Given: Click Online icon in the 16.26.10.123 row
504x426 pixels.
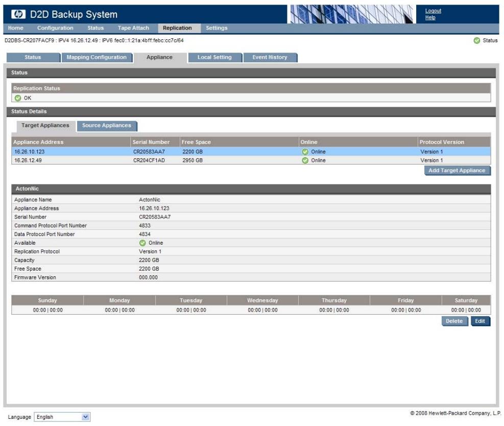Looking at the screenshot, I should (x=305, y=152).
